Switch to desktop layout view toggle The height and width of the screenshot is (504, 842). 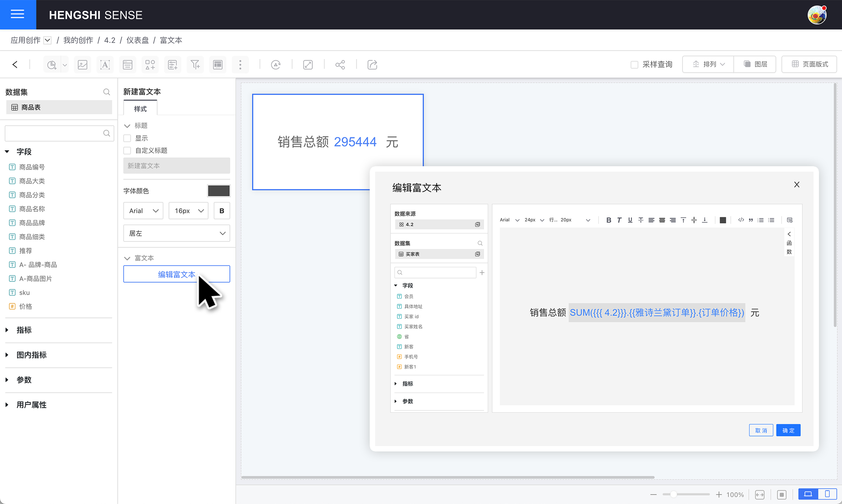pos(808,494)
